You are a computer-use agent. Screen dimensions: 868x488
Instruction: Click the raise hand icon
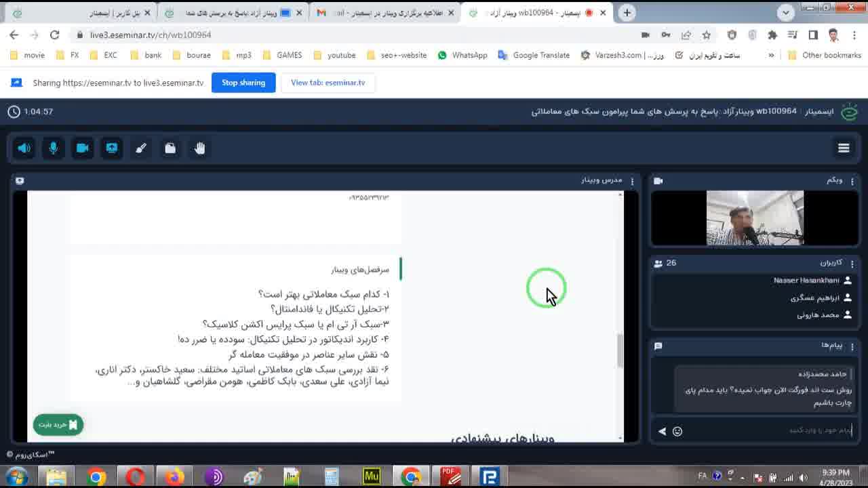click(x=199, y=148)
